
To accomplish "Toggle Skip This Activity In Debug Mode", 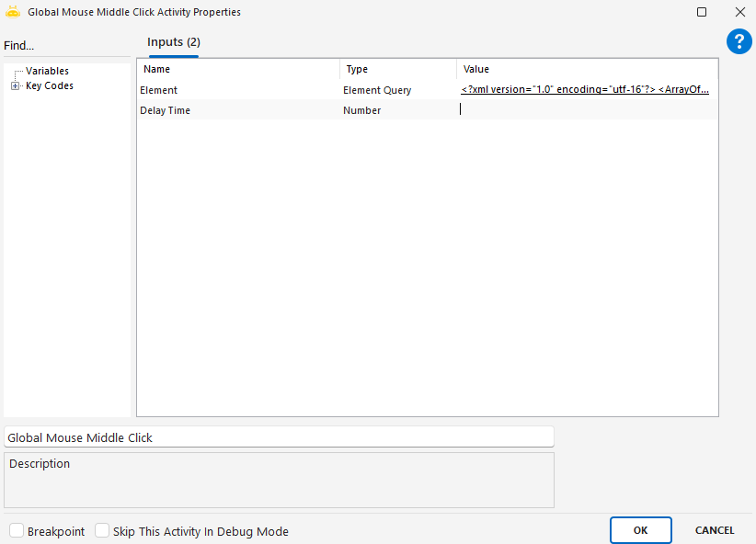I will (102, 531).
